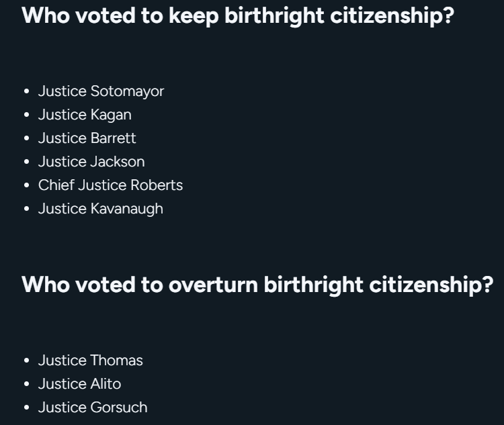This screenshot has width=504, height=425.
Task: Click the bullet beside Justice Kagan
Action: point(27,115)
